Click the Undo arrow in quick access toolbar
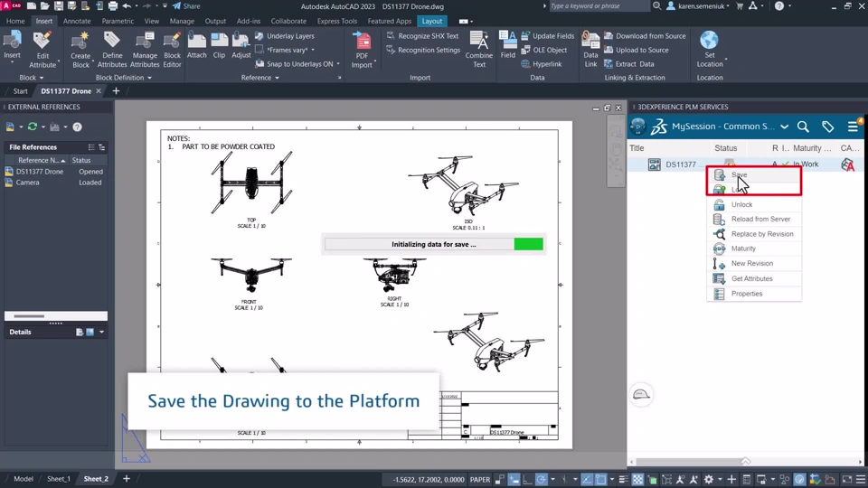 tap(127, 6)
